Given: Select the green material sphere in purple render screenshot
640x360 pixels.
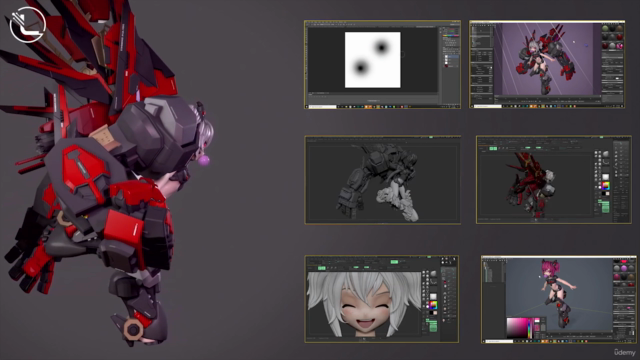Looking at the screenshot, I should (x=605, y=29).
